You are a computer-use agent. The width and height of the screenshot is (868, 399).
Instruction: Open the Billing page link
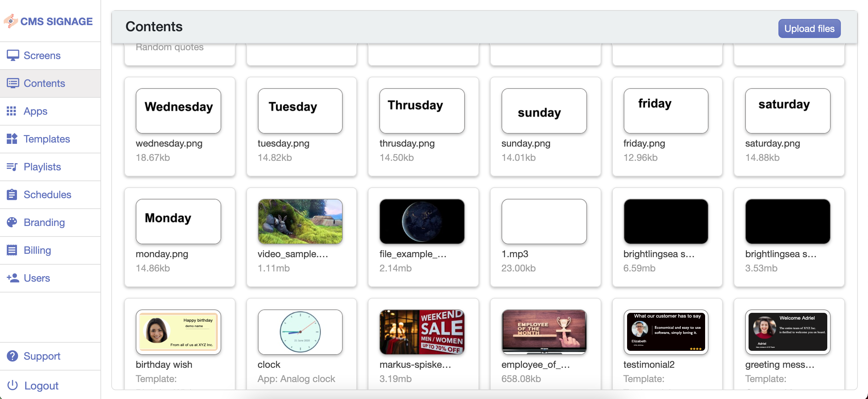point(37,250)
